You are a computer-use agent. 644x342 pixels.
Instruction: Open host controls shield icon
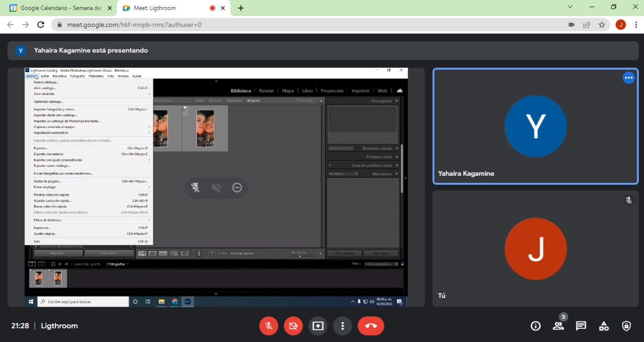point(626,326)
